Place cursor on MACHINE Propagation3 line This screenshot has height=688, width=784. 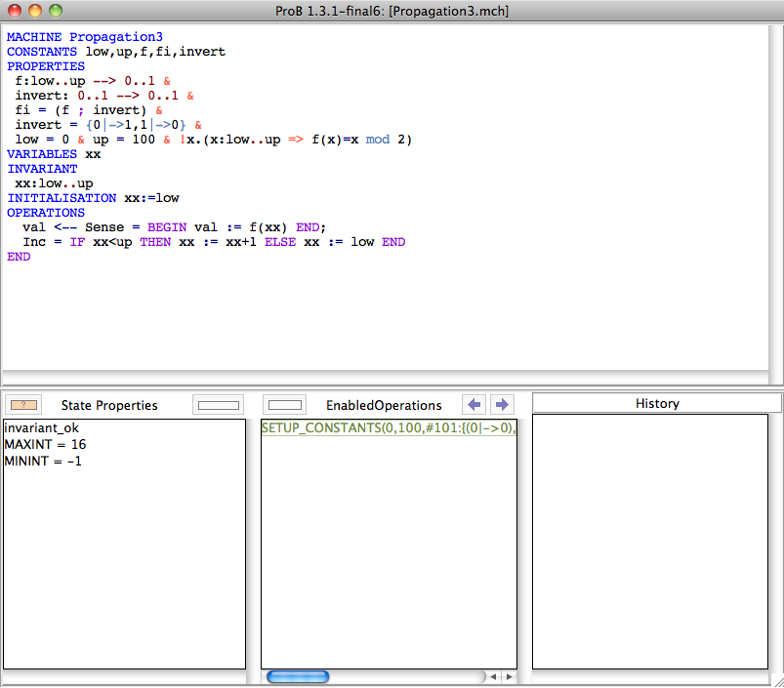tap(85, 37)
